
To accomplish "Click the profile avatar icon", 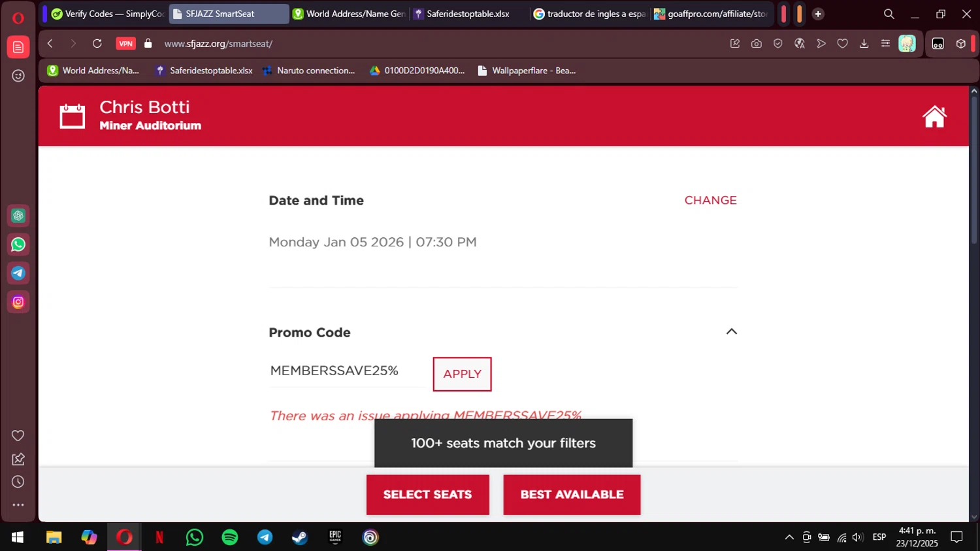I will coord(907,44).
